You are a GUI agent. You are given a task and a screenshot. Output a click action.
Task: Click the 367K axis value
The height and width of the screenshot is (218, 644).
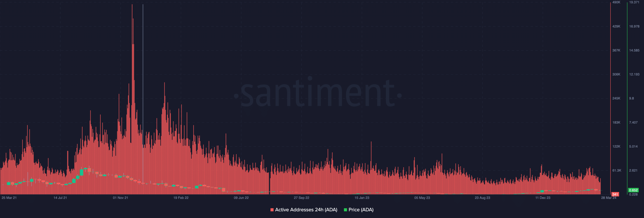616,51
